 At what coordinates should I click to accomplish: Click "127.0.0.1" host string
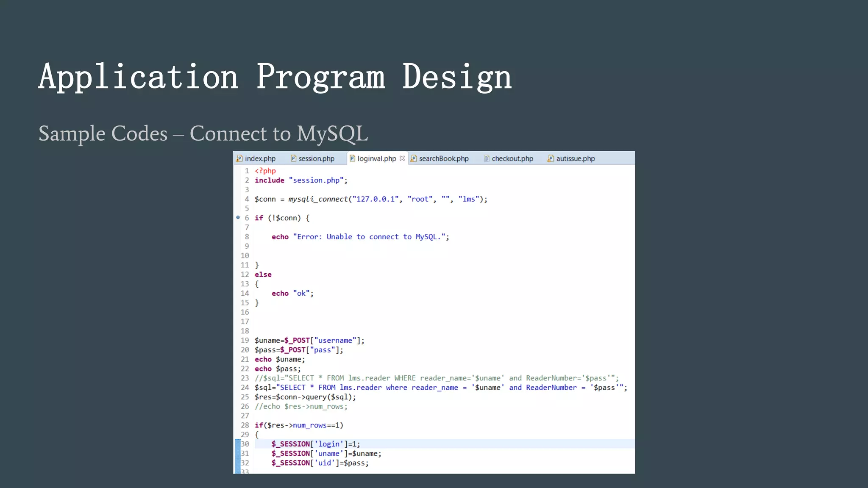(376, 199)
